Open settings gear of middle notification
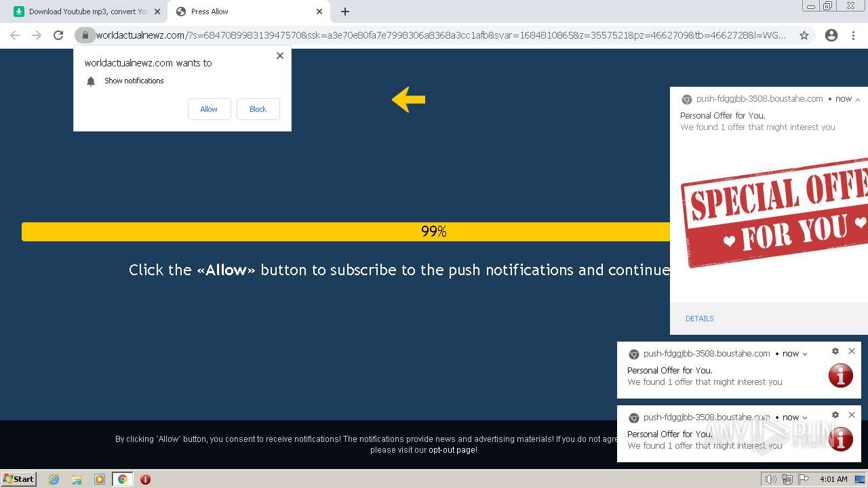The height and width of the screenshot is (488, 868). [835, 351]
